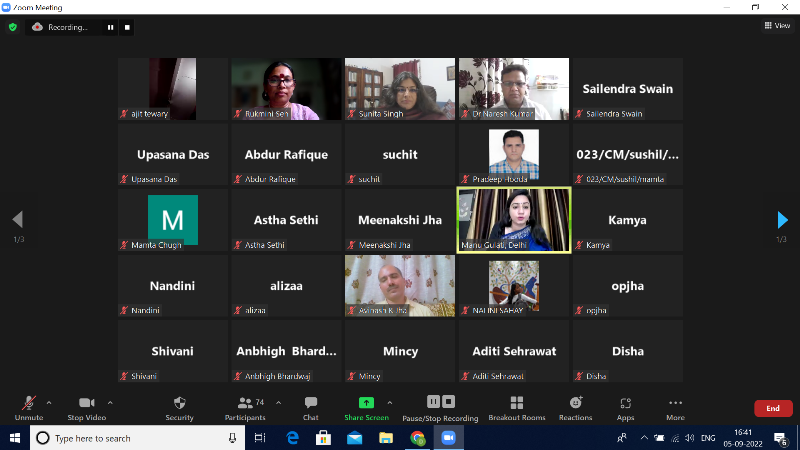Open the Chat panel
800x450 pixels.
(x=311, y=403)
